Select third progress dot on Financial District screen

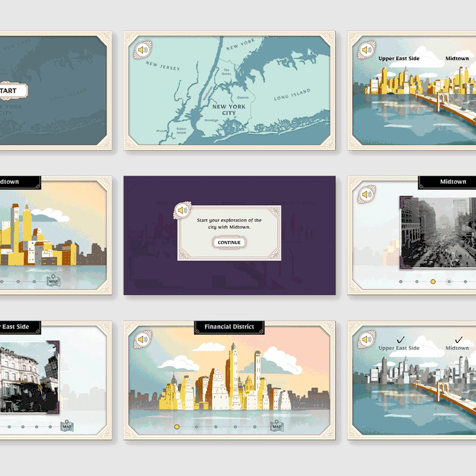click(x=215, y=427)
